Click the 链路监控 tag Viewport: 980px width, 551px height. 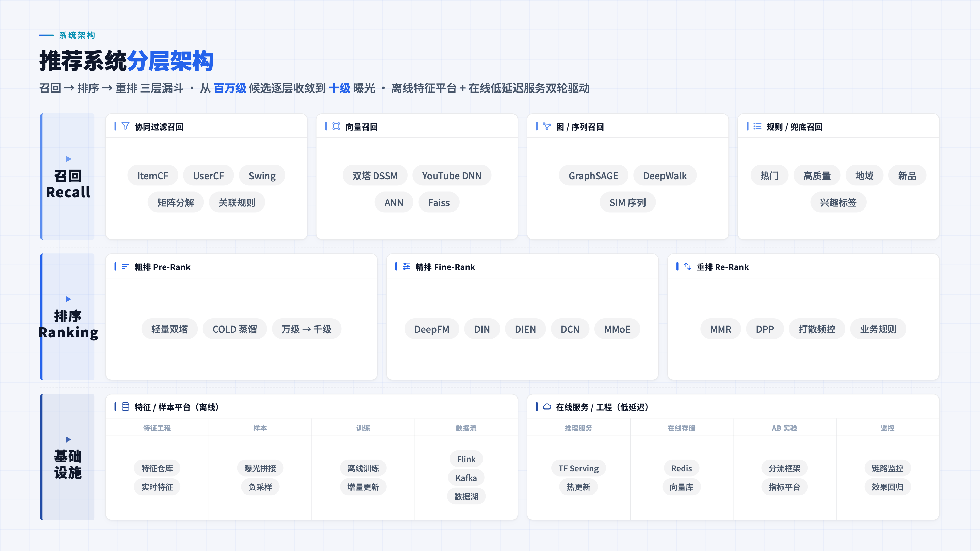coord(887,468)
